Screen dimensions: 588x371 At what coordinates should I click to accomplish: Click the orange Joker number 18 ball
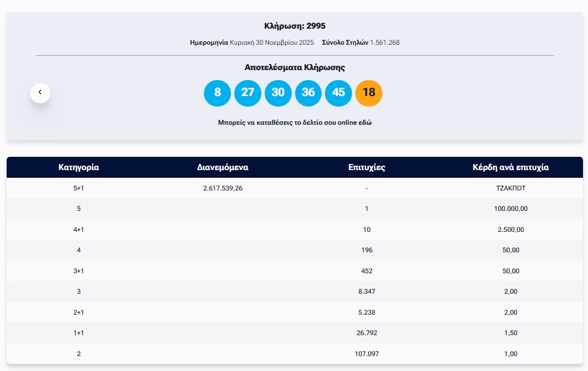point(369,93)
